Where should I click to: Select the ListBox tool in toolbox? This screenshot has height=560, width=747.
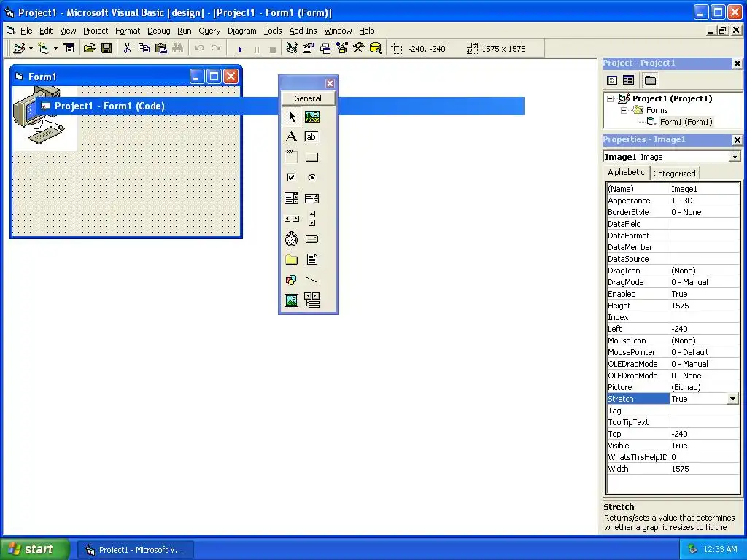(x=312, y=198)
